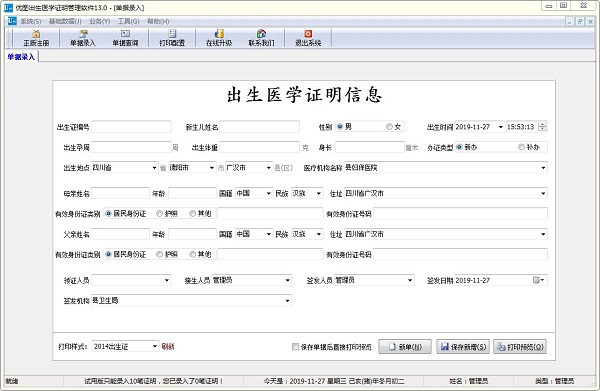Viewport: 600px width, 391px height.
Task: Open the 签发日期 calendar picker icon
Action: pyautogui.click(x=538, y=280)
